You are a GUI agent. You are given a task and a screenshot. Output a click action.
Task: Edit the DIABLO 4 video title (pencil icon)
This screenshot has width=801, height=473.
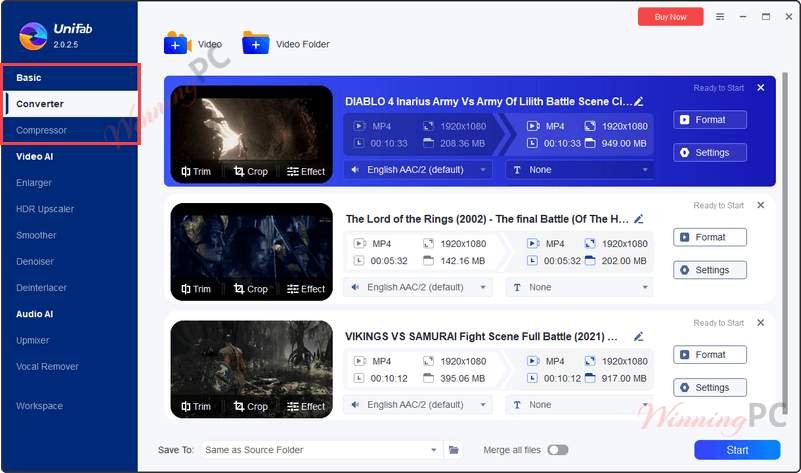639,102
